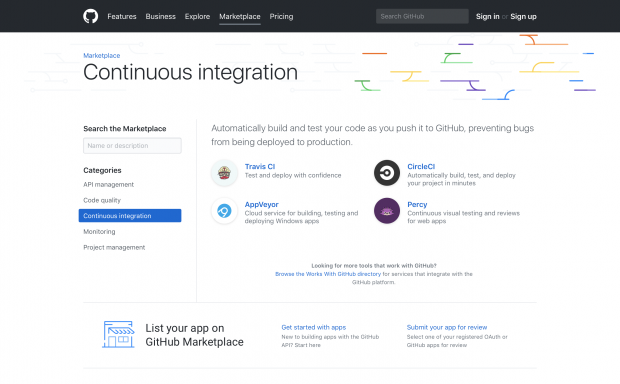
Task: Open the CircleCI app icon
Action: pyautogui.click(x=387, y=173)
